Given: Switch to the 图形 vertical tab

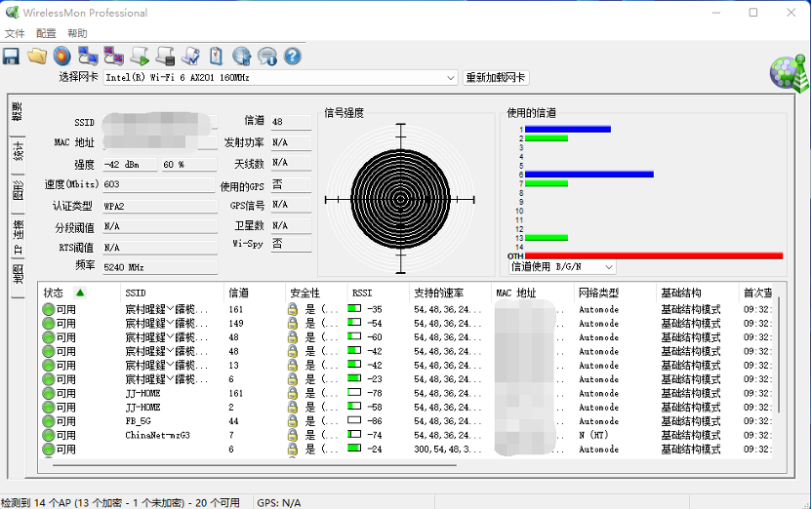Looking at the screenshot, I should click(x=18, y=190).
